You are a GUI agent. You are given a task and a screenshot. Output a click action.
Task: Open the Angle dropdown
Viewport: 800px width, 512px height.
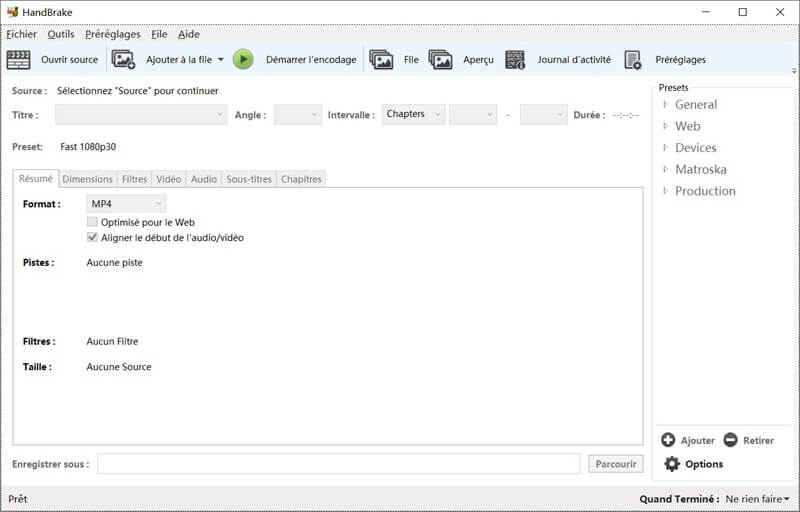point(298,115)
